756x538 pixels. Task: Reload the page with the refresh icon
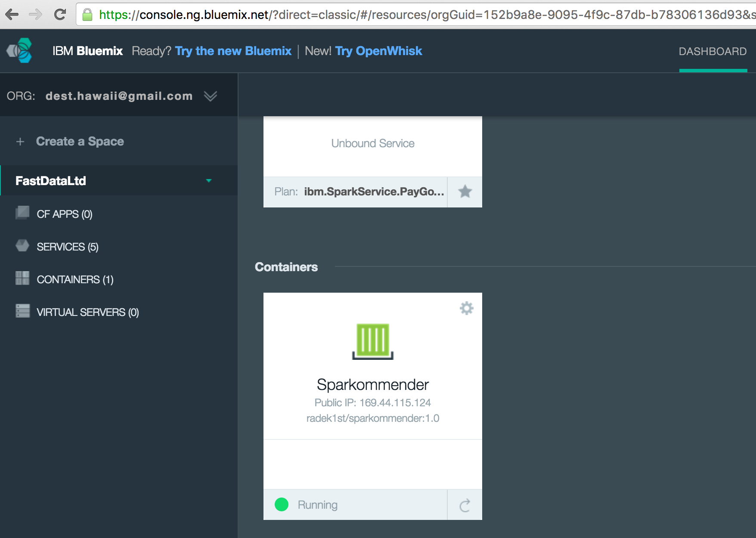[x=60, y=15]
